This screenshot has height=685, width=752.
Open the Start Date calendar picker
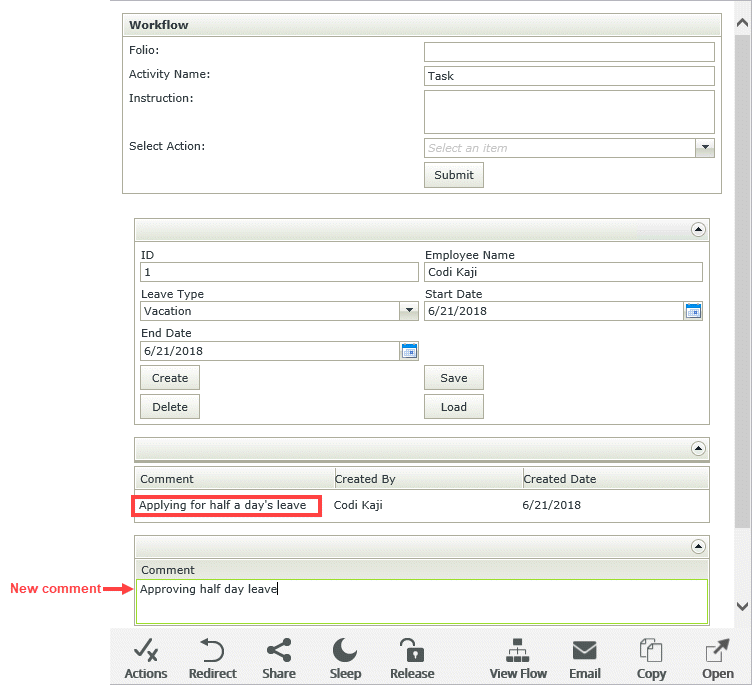click(693, 311)
